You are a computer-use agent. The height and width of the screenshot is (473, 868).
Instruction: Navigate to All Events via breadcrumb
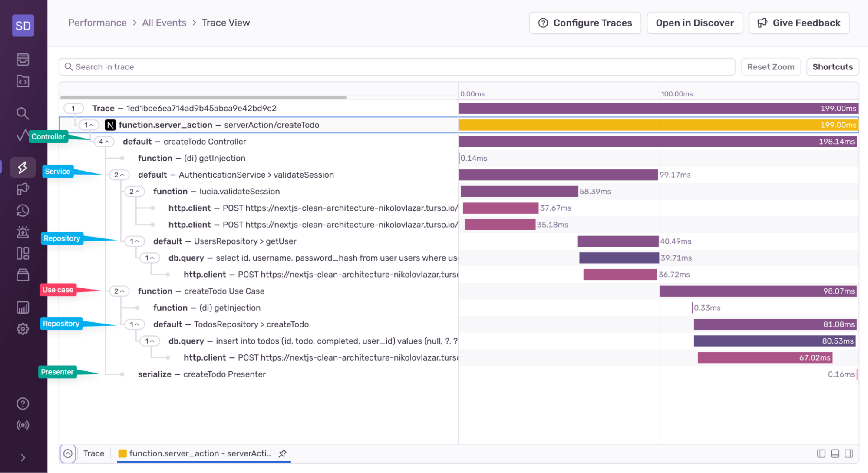click(164, 23)
